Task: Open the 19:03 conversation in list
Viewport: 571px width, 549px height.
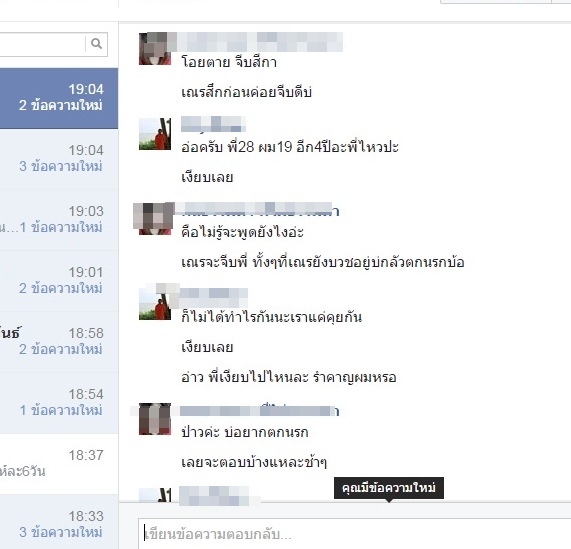Action: [x=59, y=220]
